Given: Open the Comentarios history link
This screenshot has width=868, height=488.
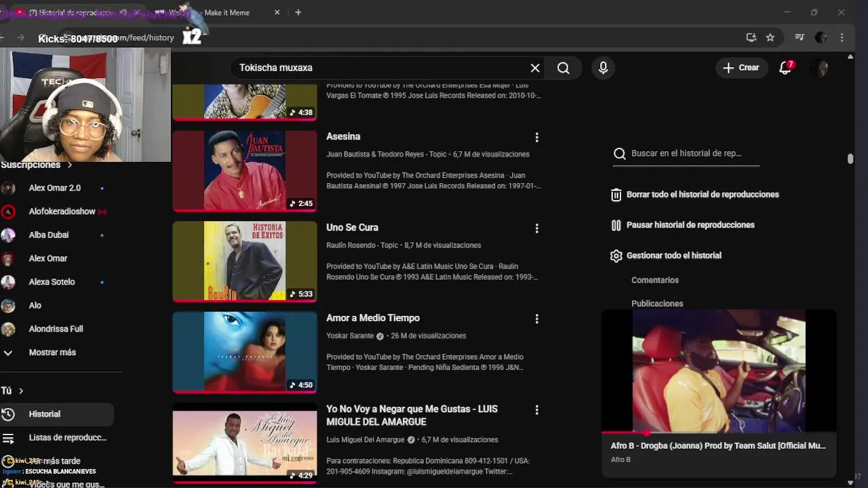Looking at the screenshot, I should [x=655, y=280].
